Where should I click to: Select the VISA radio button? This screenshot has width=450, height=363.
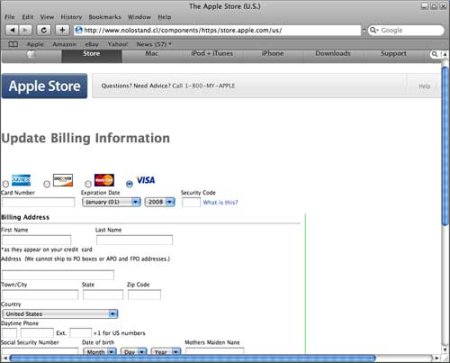pyautogui.click(x=129, y=184)
